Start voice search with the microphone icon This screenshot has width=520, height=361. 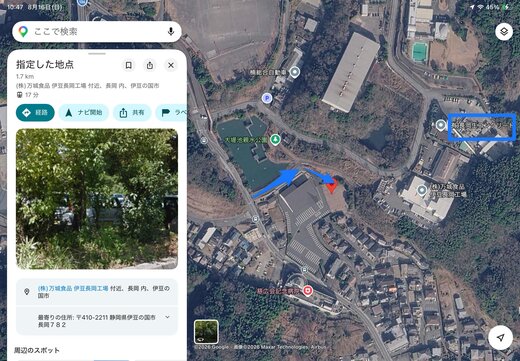coord(171,32)
